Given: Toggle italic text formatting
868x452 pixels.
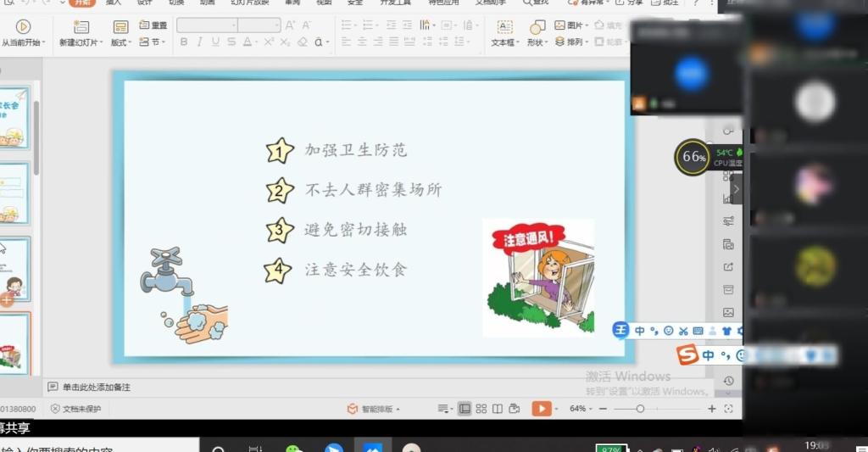Looking at the screenshot, I should pos(200,42).
